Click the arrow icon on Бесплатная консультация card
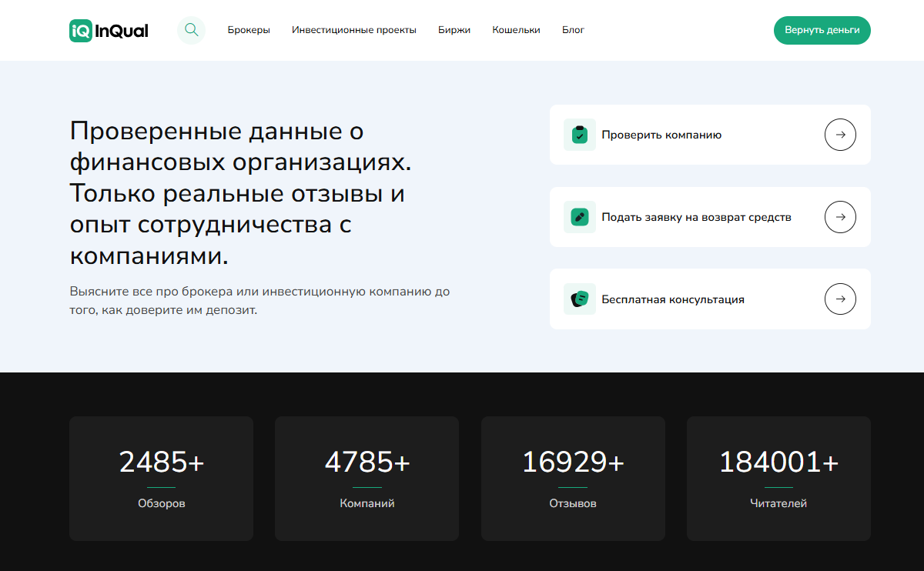 coord(840,299)
